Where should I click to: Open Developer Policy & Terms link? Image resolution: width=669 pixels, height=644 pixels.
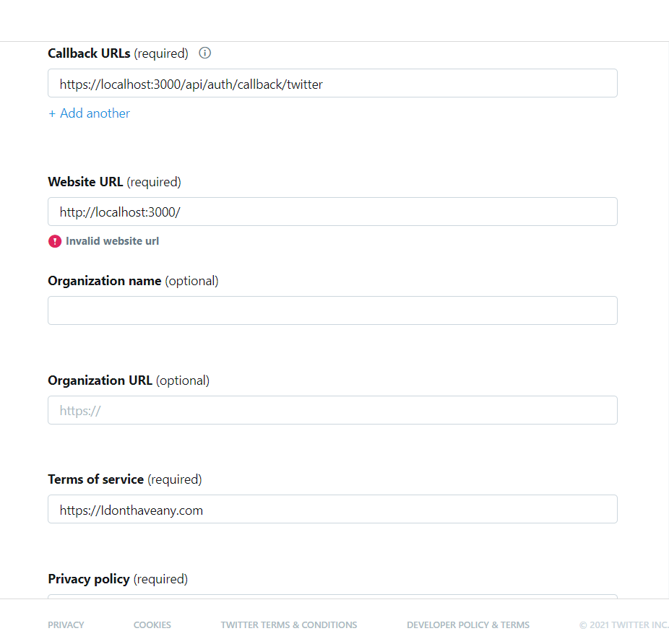[x=468, y=625]
